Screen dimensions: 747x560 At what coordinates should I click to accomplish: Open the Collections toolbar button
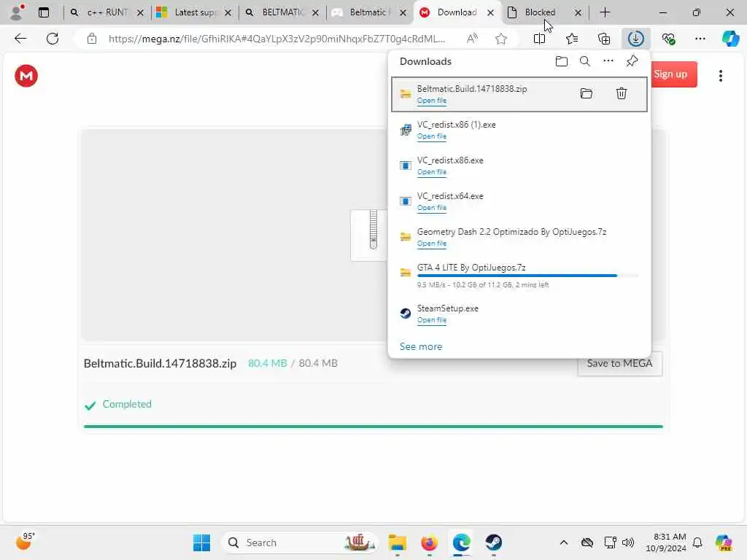(x=603, y=39)
